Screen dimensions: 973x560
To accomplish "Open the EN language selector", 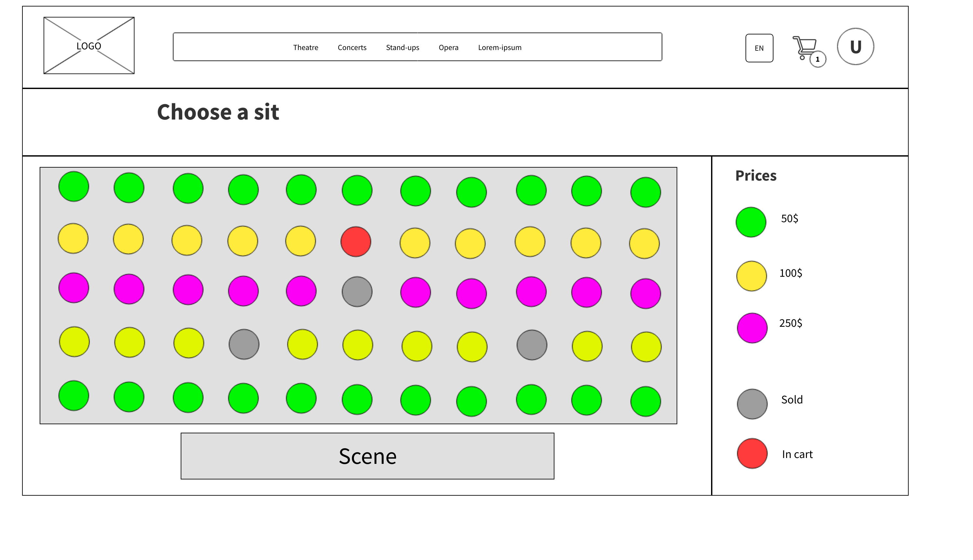I will pyautogui.click(x=759, y=48).
